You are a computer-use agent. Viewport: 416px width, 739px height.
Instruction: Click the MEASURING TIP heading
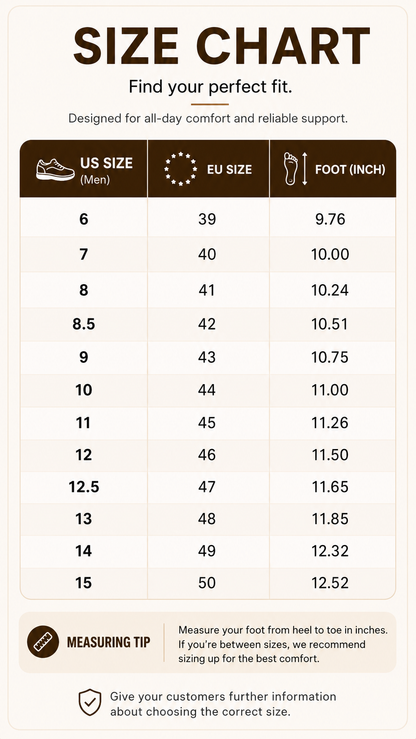pos(109,642)
